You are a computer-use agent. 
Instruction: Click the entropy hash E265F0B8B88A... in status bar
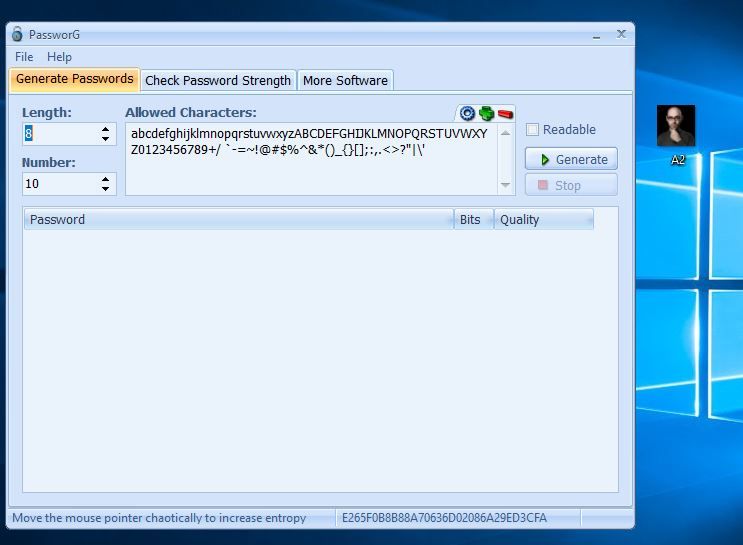tap(444, 518)
